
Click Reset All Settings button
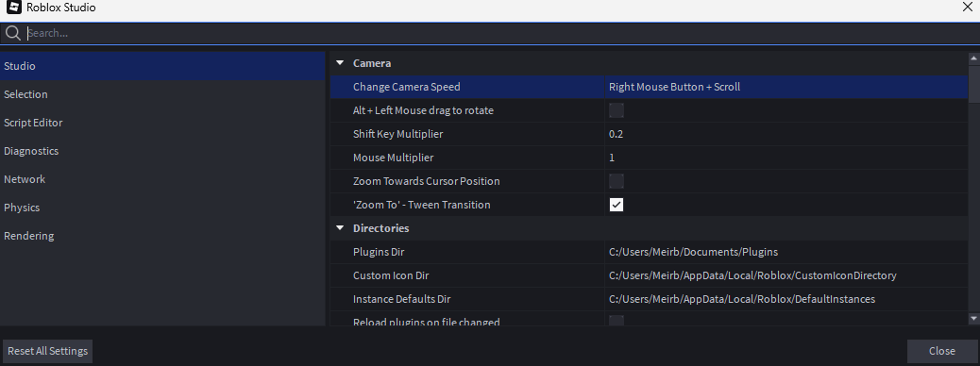pos(47,351)
